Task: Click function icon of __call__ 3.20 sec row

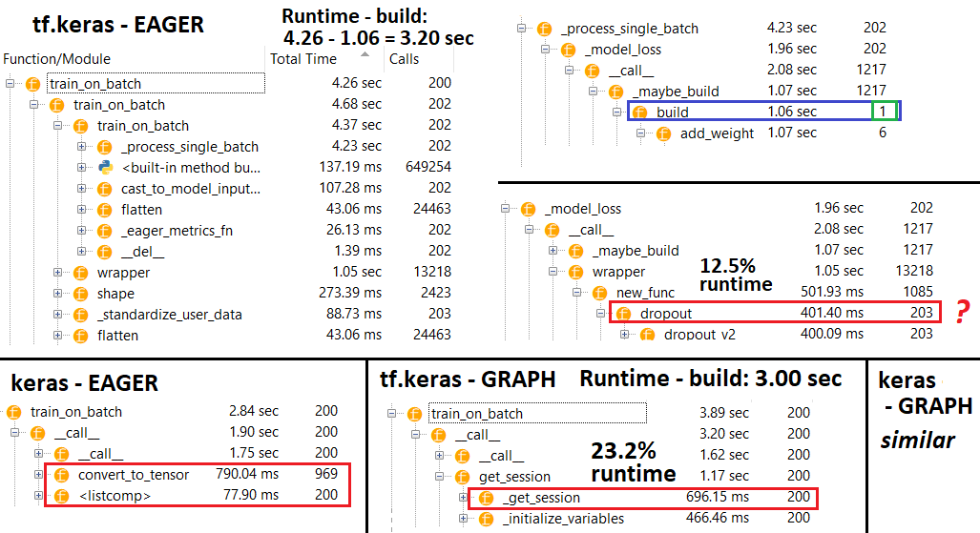Action: (439, 435)
